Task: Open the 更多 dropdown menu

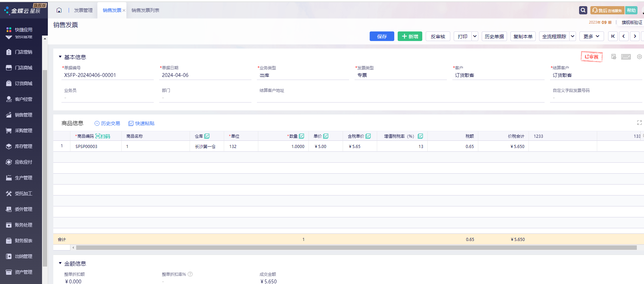Action: click(x=592, y=36)
